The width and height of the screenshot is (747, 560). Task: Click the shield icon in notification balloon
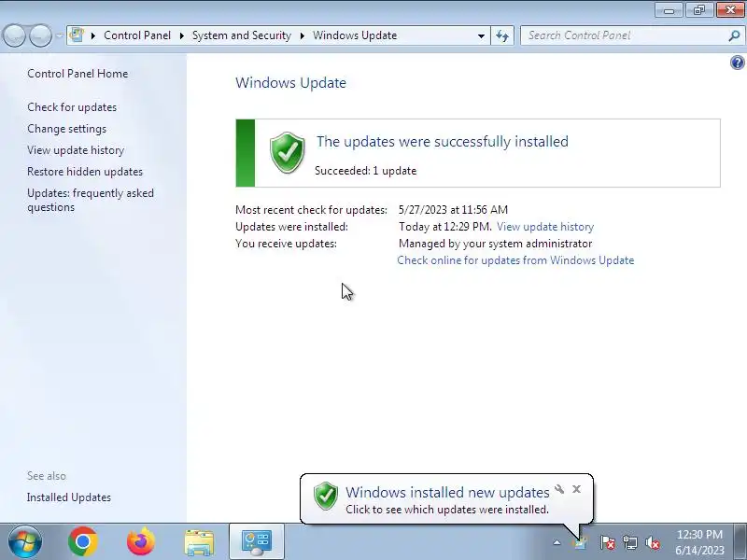pos(326,496)
